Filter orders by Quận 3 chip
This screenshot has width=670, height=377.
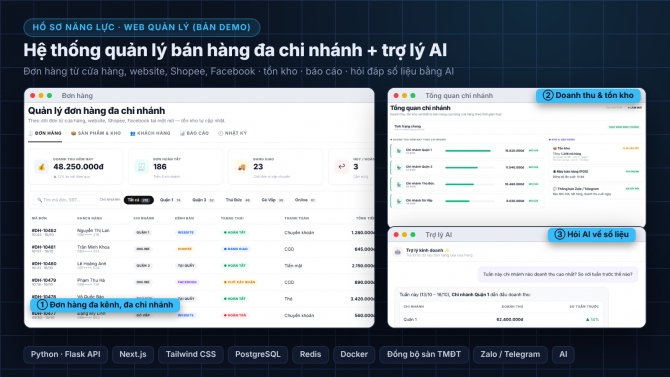pyautogui.click(x=203, y=200)
